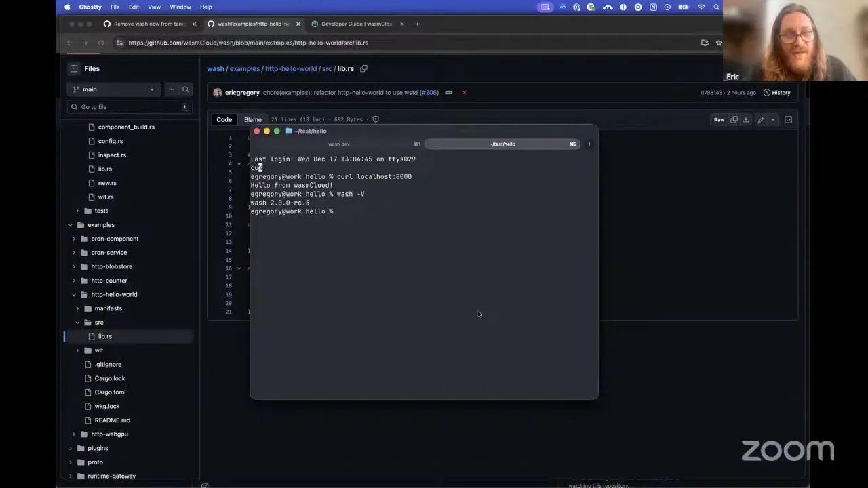Open the wash repository breadcrumb link
Image resolution: width=868 pixels, height=488 pixels.
pos(216,68)
